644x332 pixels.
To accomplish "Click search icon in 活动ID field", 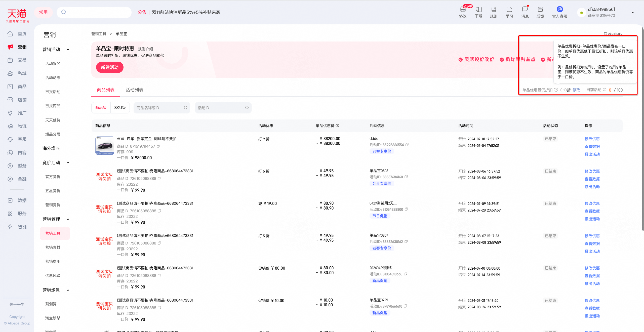I will click(x=247, y=108).
